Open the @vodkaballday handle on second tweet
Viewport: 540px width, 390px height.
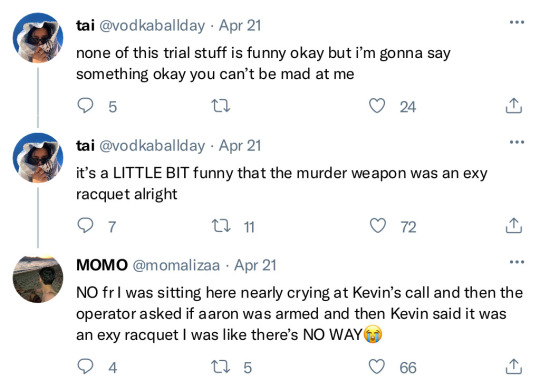click(152, 146)
